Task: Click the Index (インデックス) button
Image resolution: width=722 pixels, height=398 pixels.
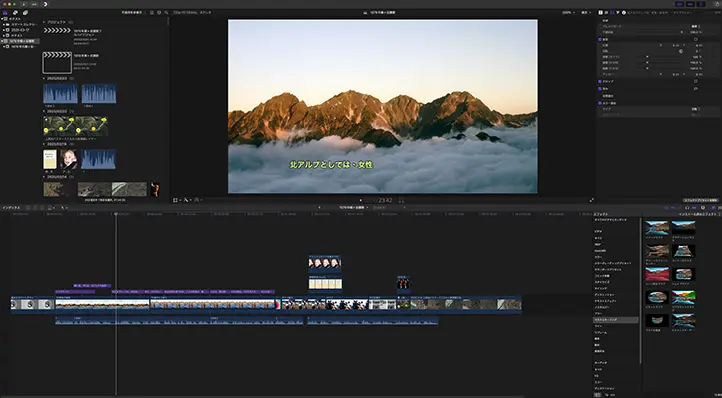Action: click(x=11, y=208)
